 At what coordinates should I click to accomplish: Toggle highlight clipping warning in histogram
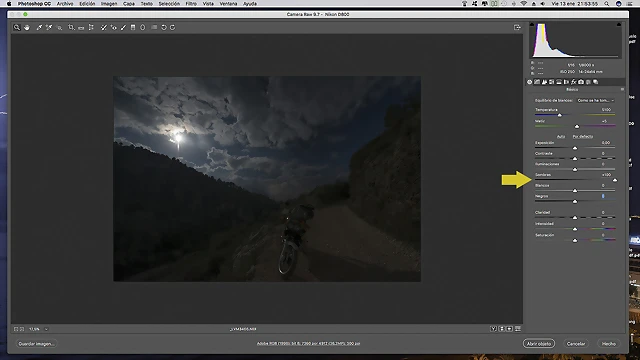619,25
